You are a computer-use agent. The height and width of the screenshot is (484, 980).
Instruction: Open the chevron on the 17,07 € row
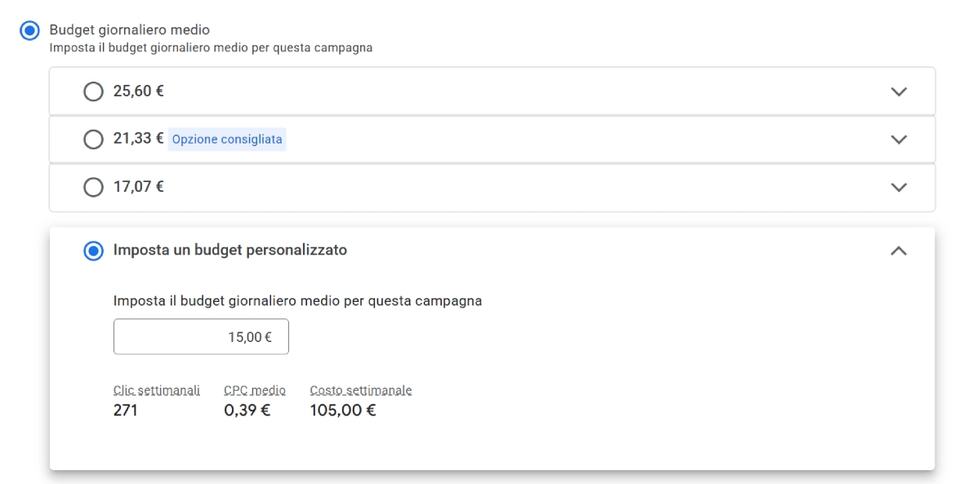899,187
